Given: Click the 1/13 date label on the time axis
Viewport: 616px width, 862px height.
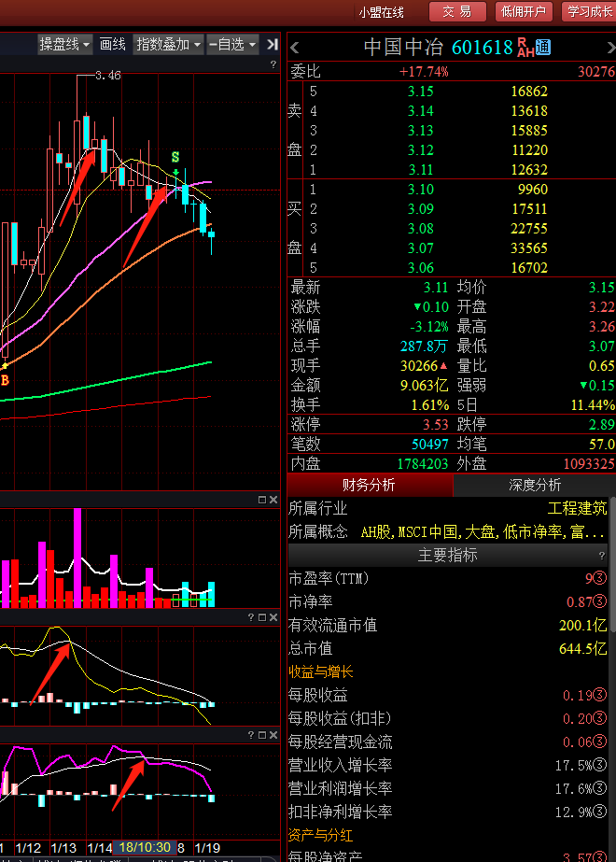Looking at the screenshot, I should coord(63,848).
